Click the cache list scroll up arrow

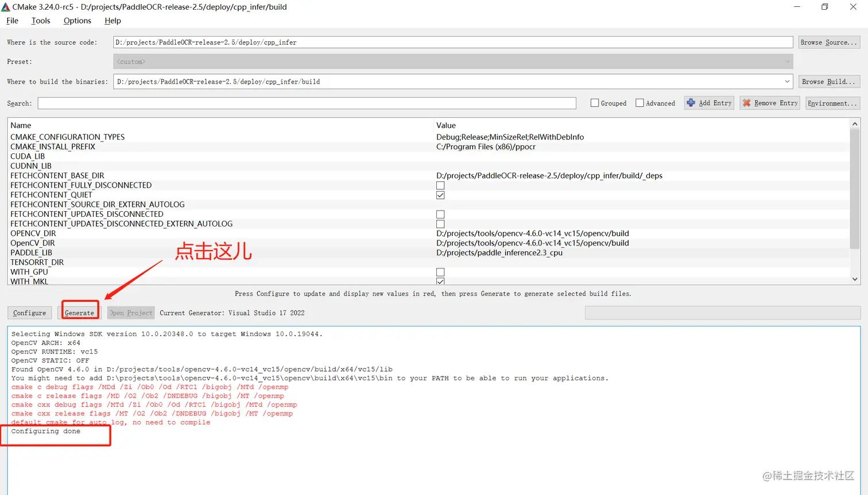coord(855,124)
